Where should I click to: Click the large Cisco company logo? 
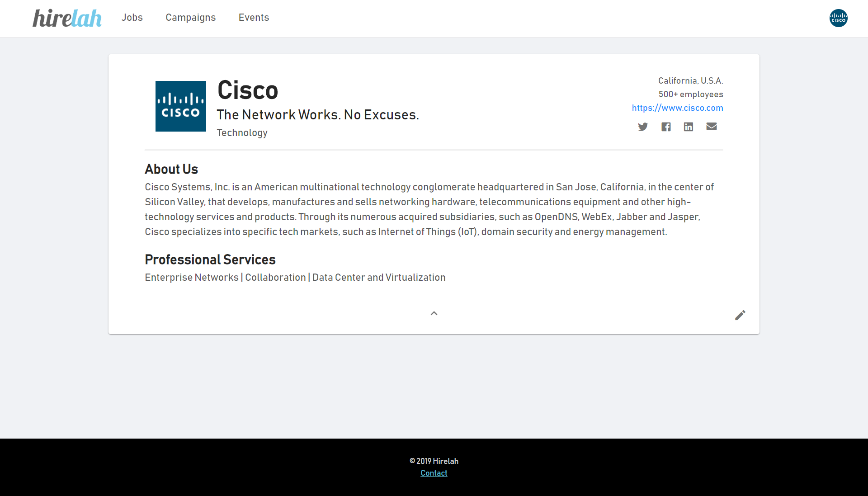coord(181,106)
